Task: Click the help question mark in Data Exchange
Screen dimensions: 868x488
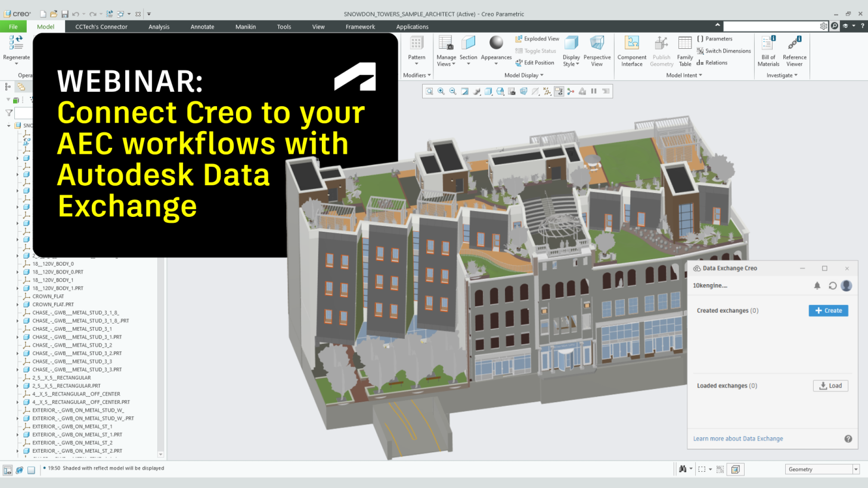Action: click(x=848, y=439)
